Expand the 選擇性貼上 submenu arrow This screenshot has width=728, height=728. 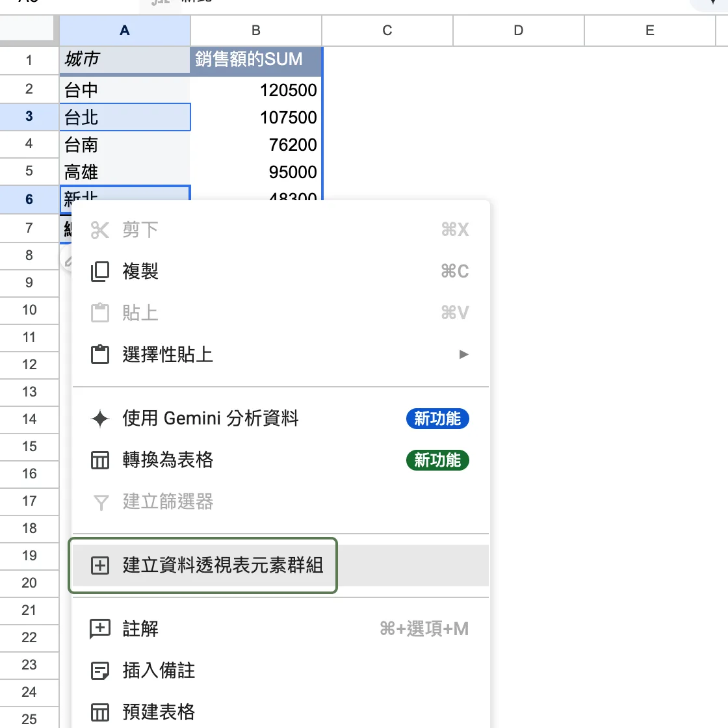coord(463,354)
